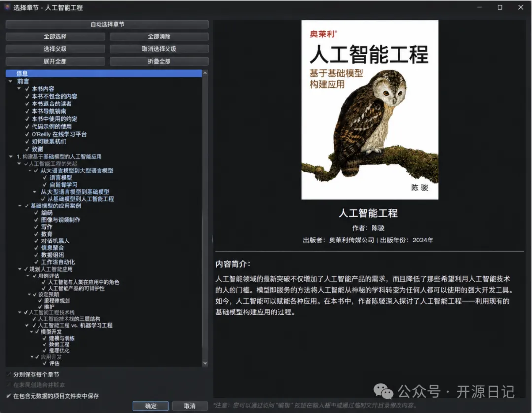Screen dimensions: 532x413
Task: Collapse the 人工智能工程技术栈 node
Action: pos(20,312)
